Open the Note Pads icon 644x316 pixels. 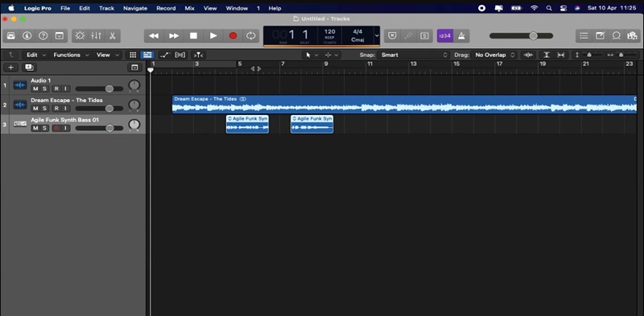pos(600,36)
